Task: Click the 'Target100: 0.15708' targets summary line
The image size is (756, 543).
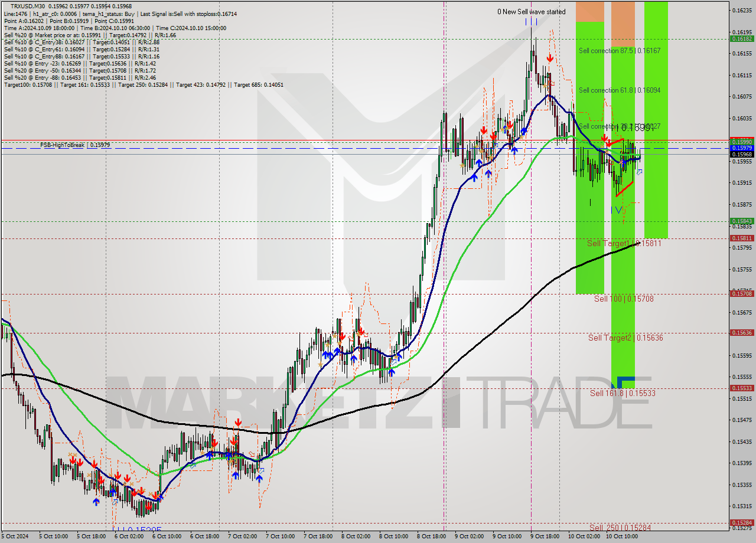Action: (144, 84)
